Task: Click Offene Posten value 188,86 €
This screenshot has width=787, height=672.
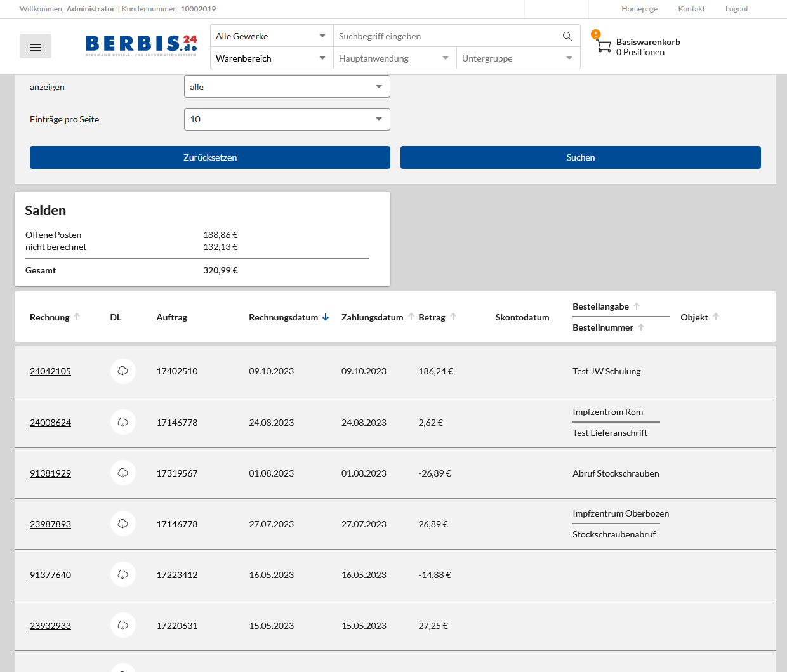Action: coord(220,235)
